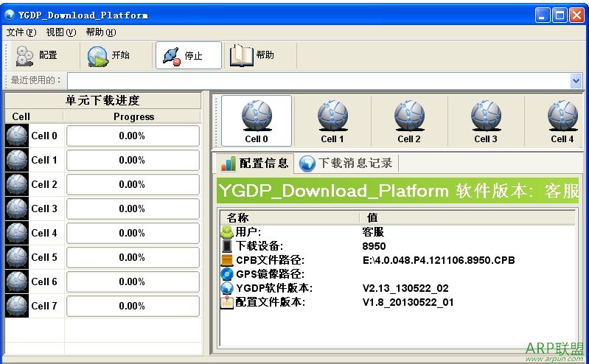Image resolution: width=589 pixels, height=364 pixels.
Task: Select the Cell 0 globe icon
Action: coord(257,116)
